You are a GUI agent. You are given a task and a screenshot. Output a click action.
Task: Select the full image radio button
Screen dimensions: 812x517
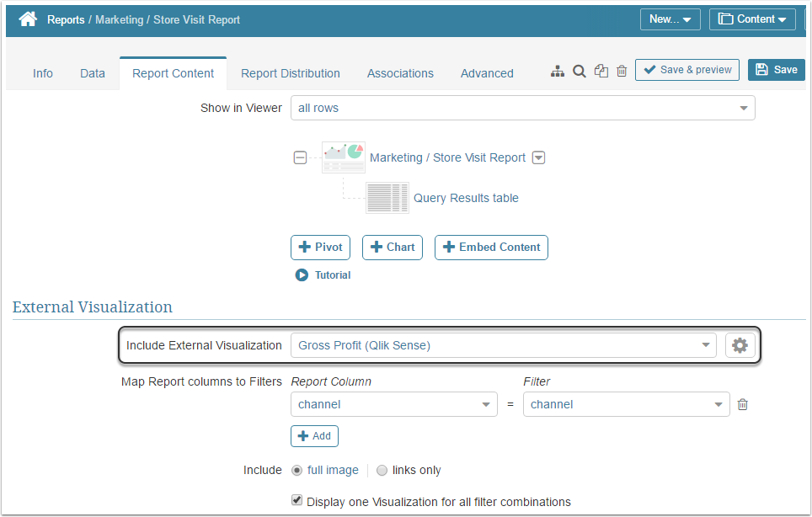click(x=296, y=470)
